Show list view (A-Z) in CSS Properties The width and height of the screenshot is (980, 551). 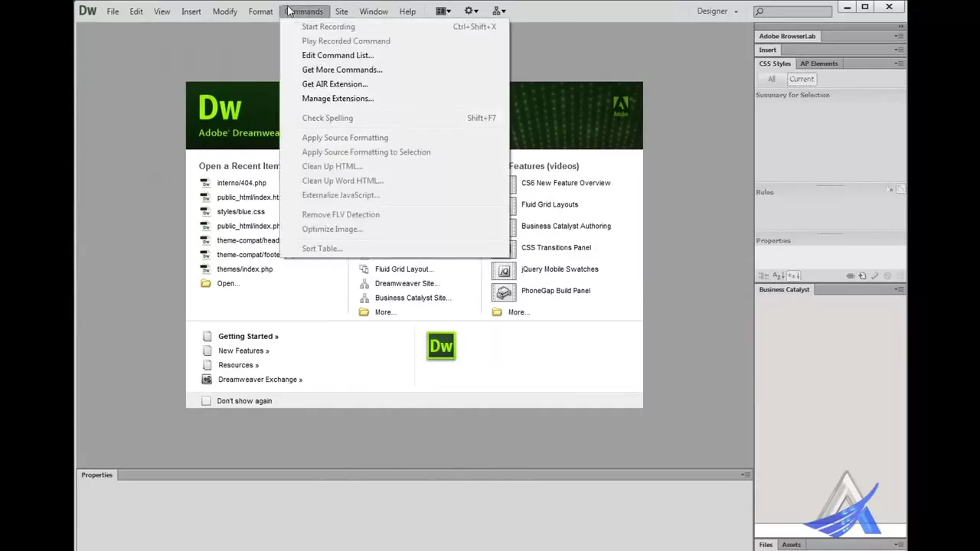tap(778, 275)
